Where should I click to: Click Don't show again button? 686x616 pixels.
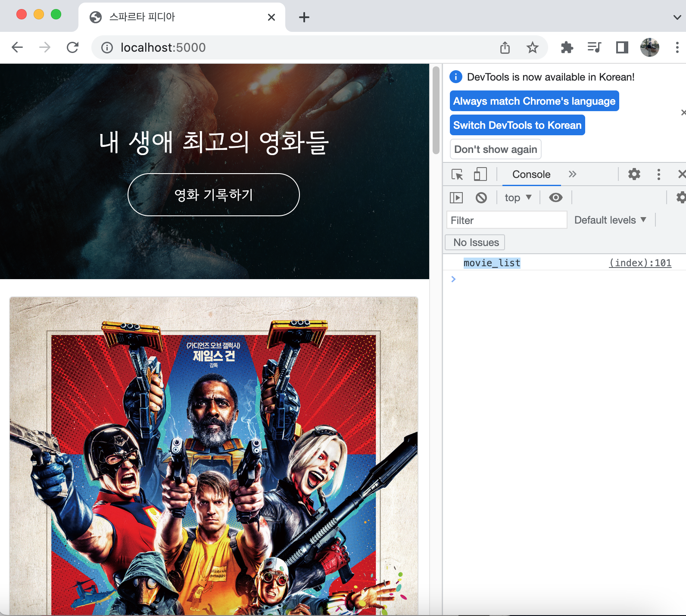click(496, 149)
